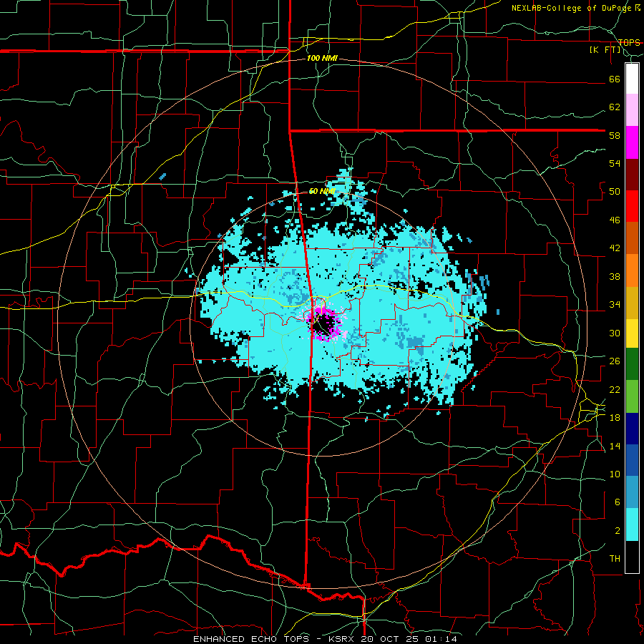Image resolution: width=644 pixels, height=644 pixels.
Task: Click the legend value '50'
Action: click(615, 192)
